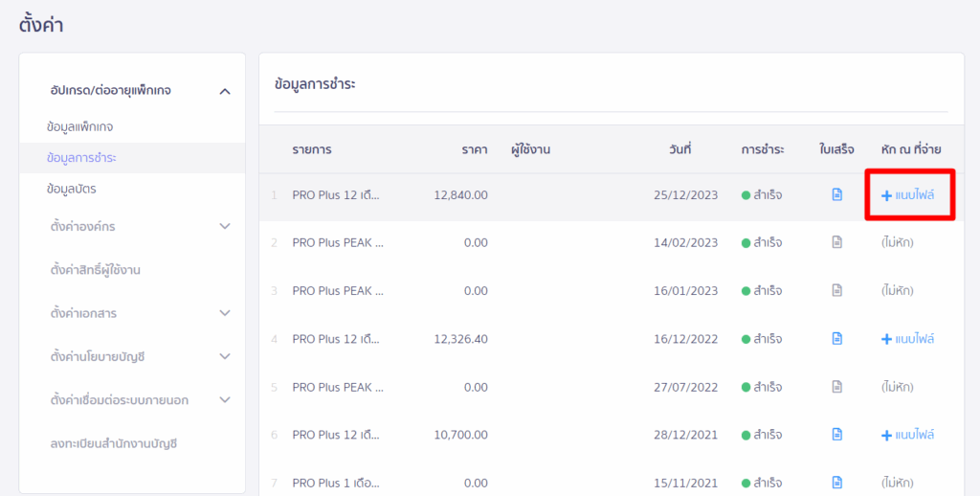
Task: Open receipt icon for 16/01/2023 payment
Action: (837, 290)
